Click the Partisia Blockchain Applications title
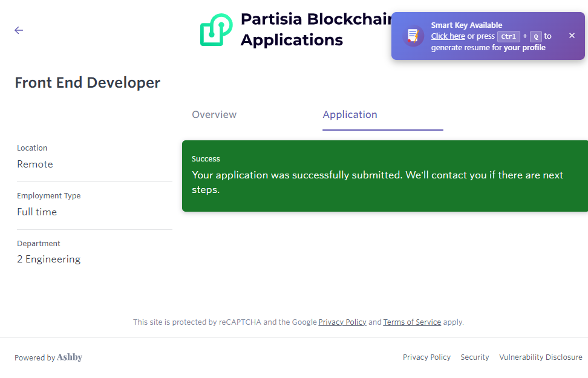 point(315,30)
